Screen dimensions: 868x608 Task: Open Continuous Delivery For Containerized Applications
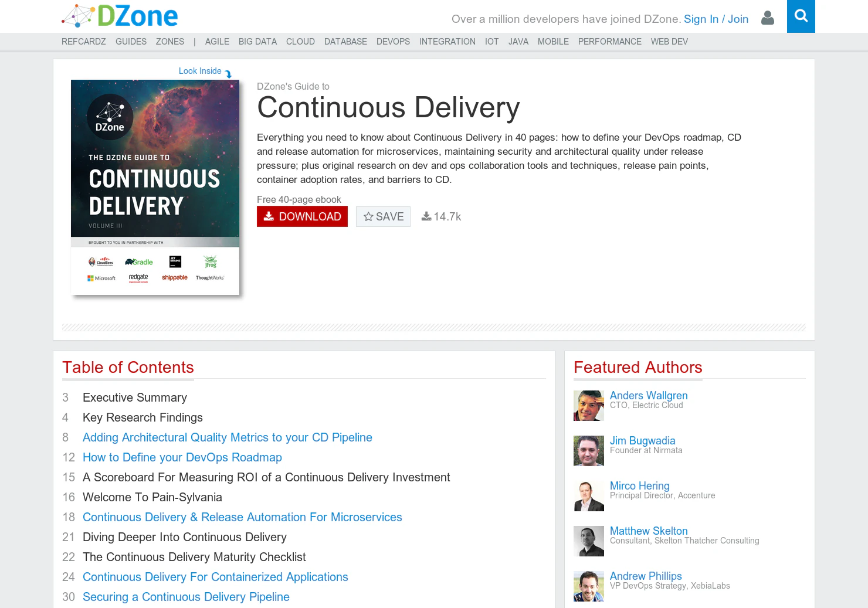pos(215,577)
